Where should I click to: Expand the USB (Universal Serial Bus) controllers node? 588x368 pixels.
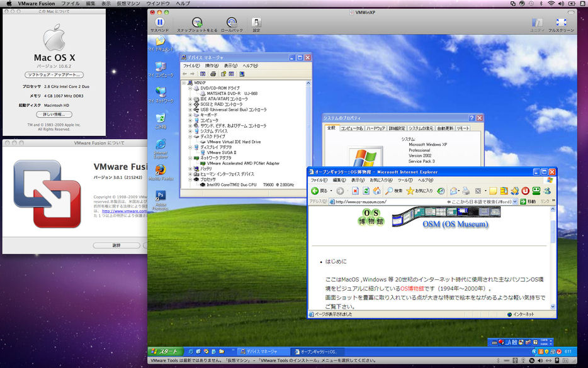point(191,110)
